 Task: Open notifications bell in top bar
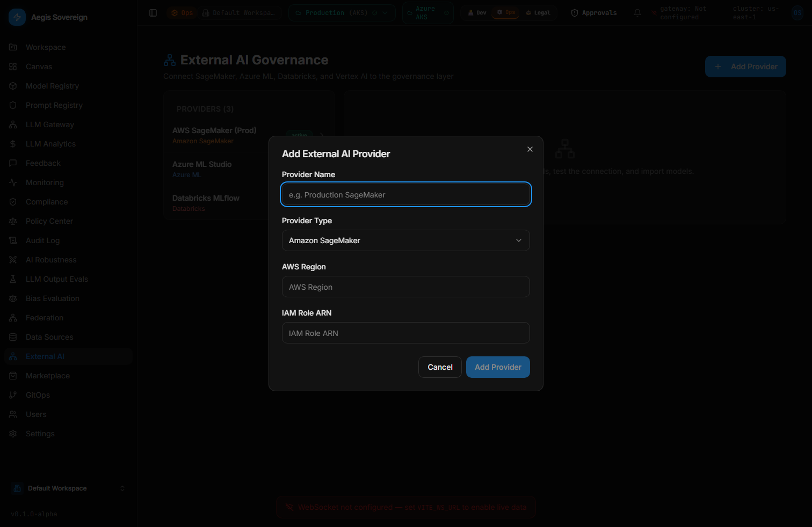pos(637,13)
